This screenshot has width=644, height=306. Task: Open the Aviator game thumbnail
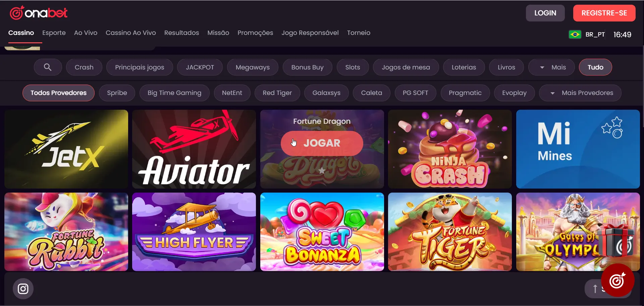tap(194, 149)
